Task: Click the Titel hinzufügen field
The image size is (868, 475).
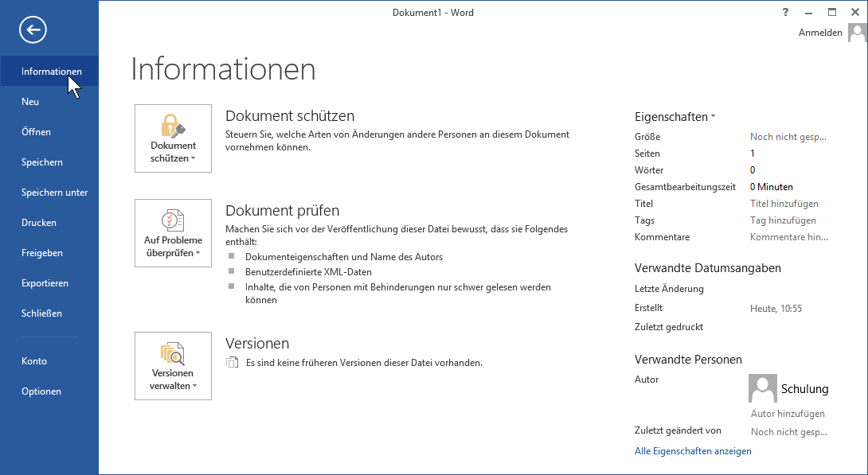Action: click(784, 204)
